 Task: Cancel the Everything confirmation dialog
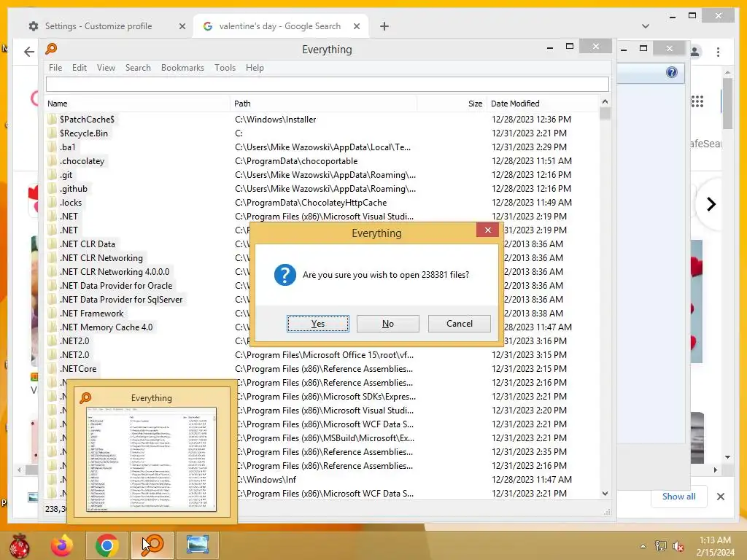click(x=460, y=324)
